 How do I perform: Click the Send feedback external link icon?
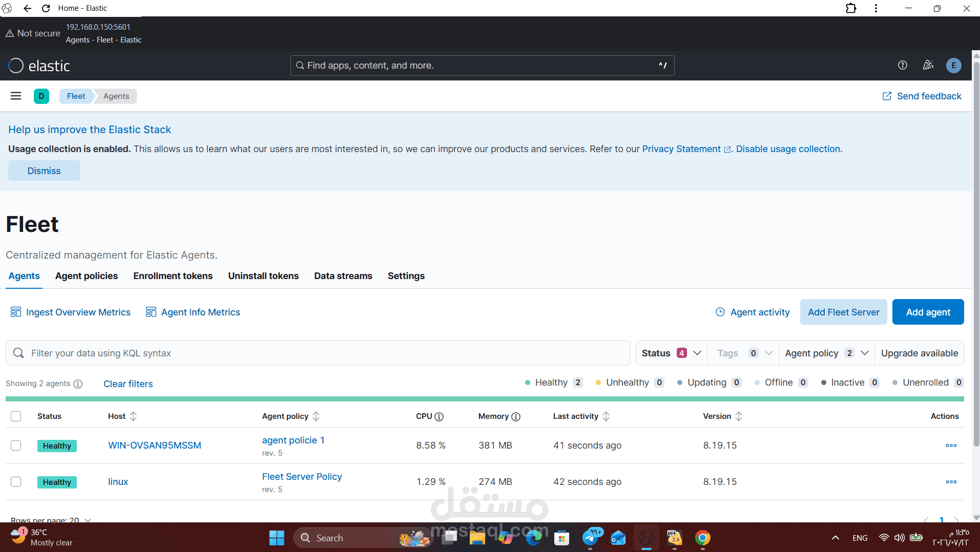pos(887,96)
